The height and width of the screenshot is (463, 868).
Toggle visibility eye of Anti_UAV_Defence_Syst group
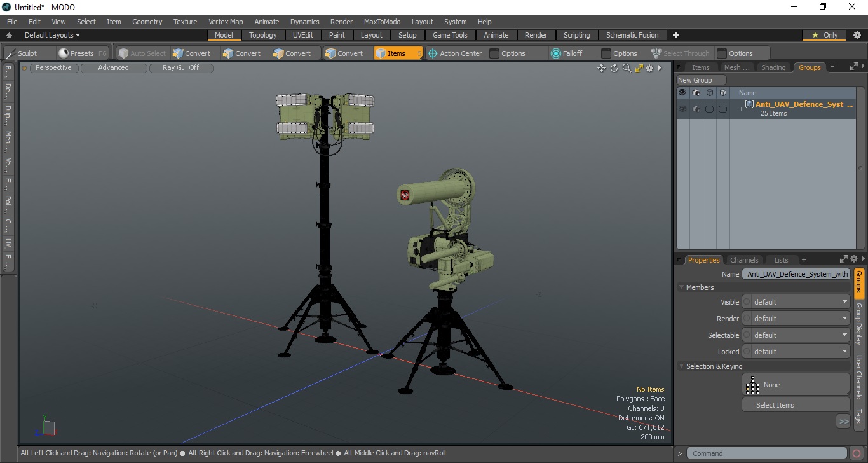point(682,109)
